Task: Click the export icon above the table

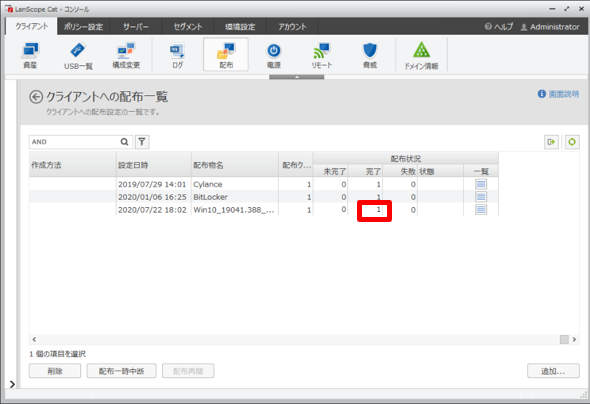Action: coord(551,142)
